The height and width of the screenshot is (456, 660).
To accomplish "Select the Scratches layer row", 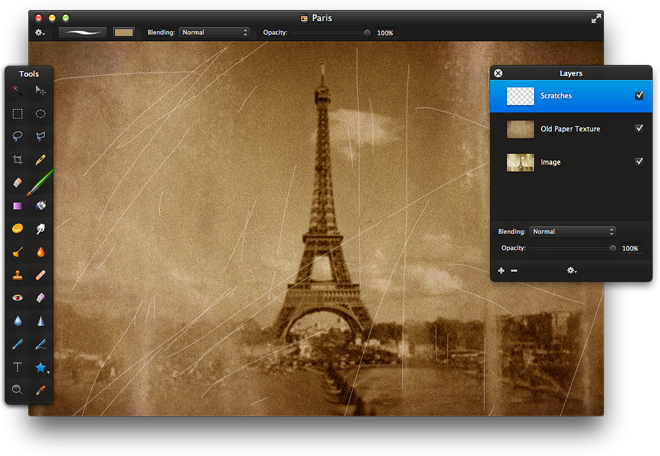I will click(x=571, y=96).
